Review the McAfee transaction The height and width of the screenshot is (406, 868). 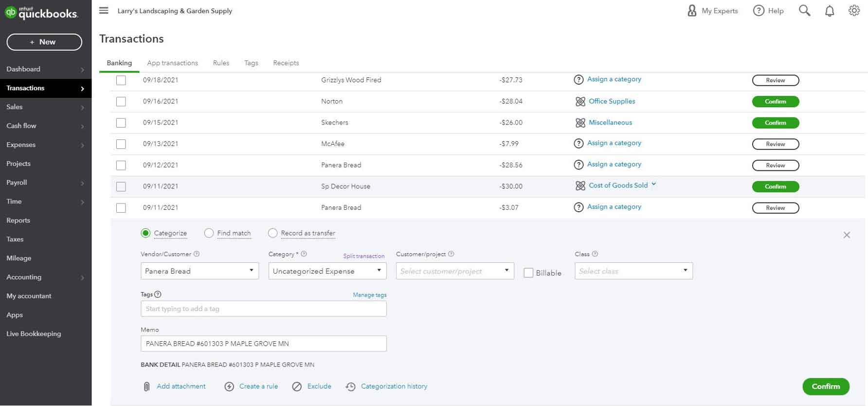point(776,144)
